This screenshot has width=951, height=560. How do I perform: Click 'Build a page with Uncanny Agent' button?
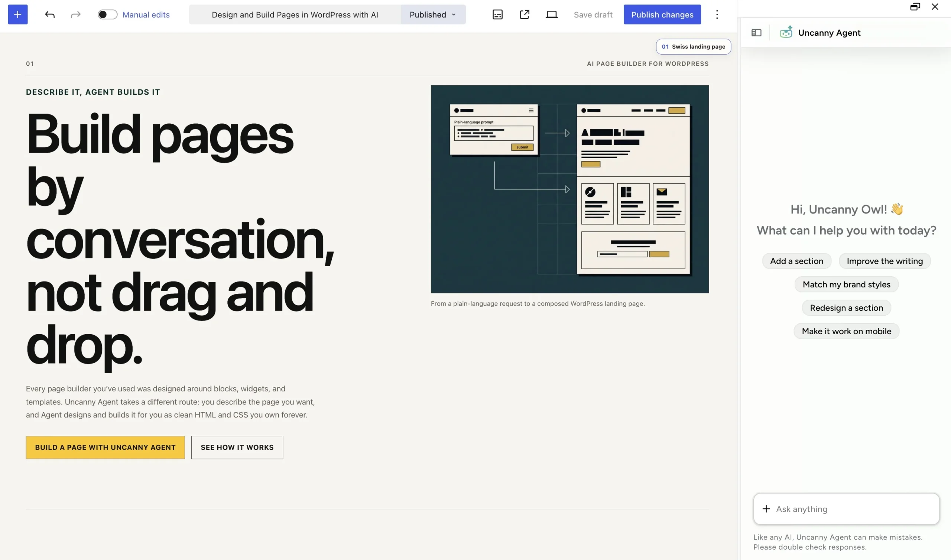[105, 447]
